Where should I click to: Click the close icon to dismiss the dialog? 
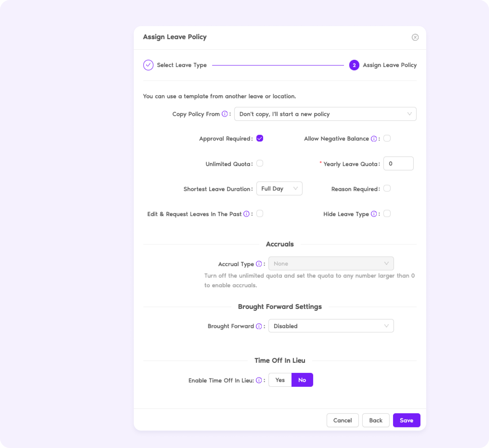click(415, 37)
